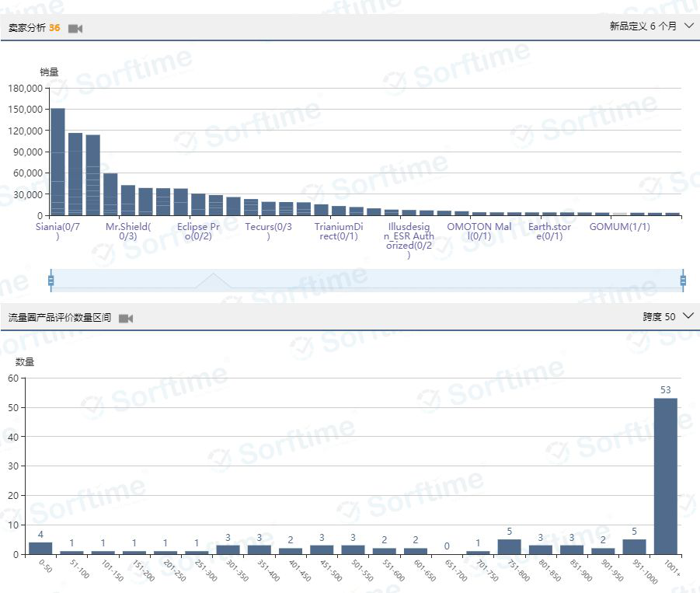Click the tallest Siania sales bar
The width and height of the screenshot is (700, 593).
(57, 162)
